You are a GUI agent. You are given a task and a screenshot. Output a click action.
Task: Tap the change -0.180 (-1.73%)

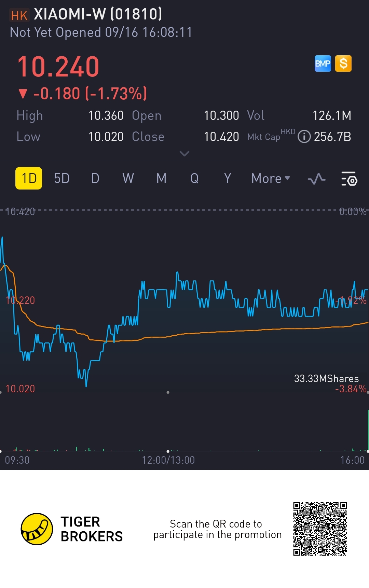tap(90, 93)
